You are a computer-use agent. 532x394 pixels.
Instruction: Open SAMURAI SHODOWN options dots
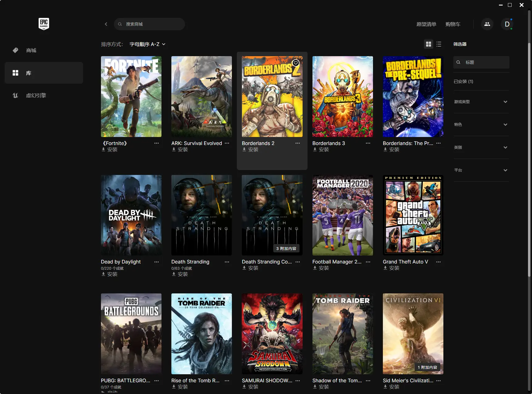click(298, 380)
